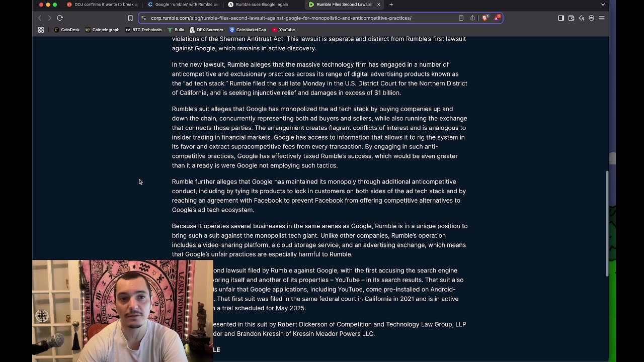
Task: Click the words 'insider trading'
Action: 192,137
